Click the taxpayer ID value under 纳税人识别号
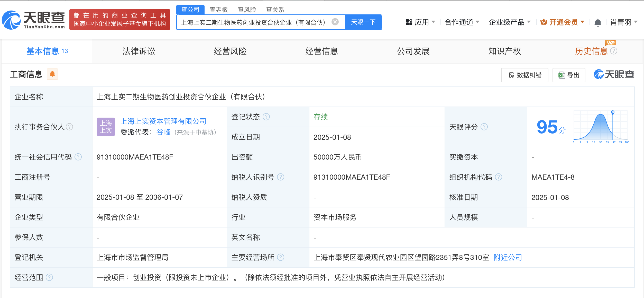644x298 pixels. click(352, 177)
